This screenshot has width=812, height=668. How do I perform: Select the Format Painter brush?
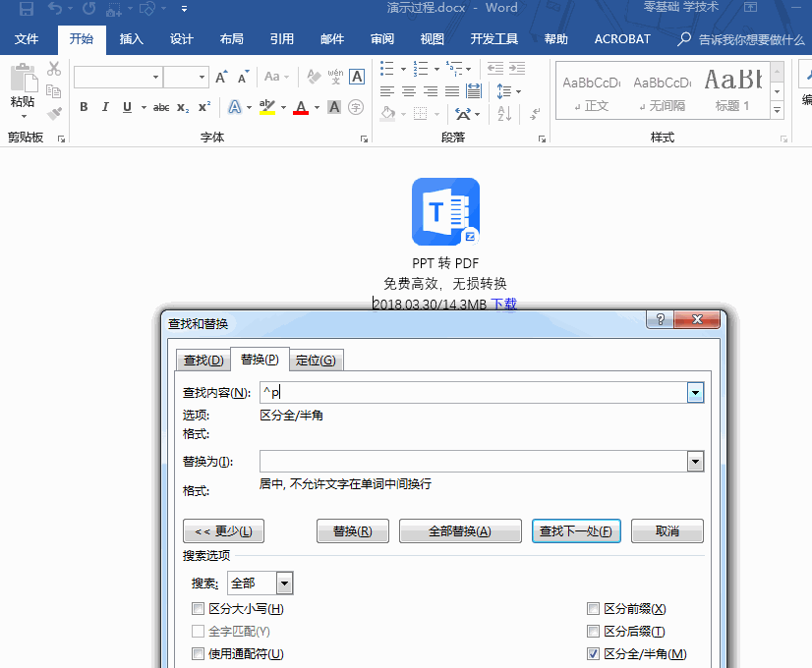pyautogui.click(x=54, y=113)
